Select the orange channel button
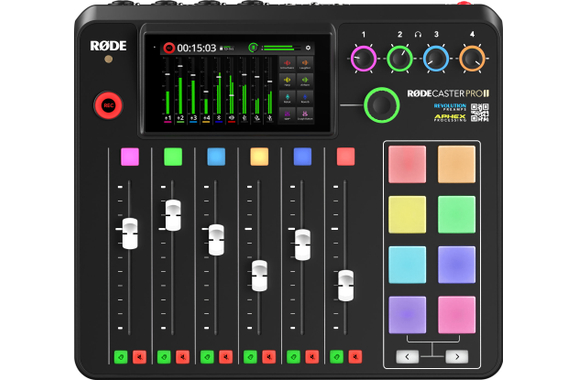The width and height of the screenshot is (576, 380). (259, 157)
